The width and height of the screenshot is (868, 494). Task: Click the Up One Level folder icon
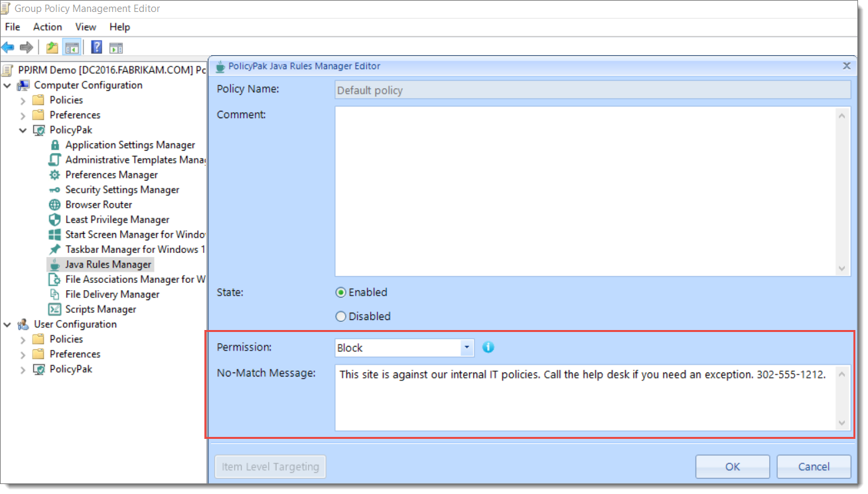(52, 48)
